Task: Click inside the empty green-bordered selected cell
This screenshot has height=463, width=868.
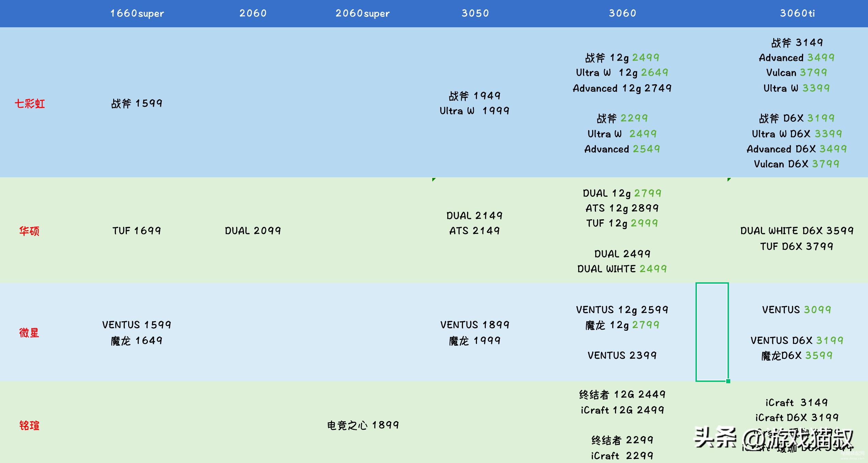Action: (712, 332)
